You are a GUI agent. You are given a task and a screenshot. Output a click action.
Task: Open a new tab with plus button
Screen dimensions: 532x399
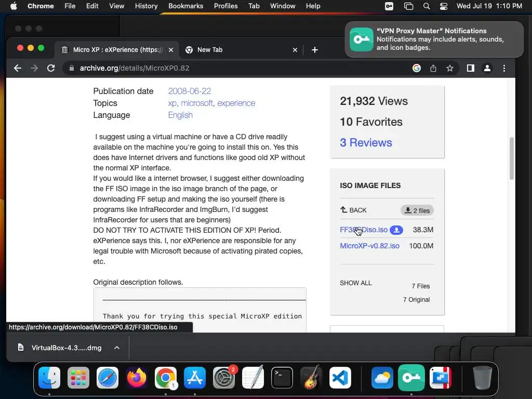(315, 50)
